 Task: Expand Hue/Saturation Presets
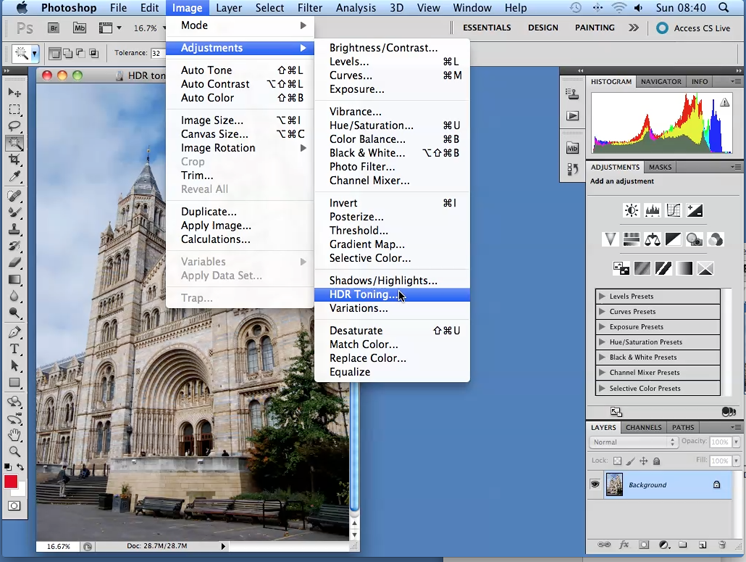(602, 342)
